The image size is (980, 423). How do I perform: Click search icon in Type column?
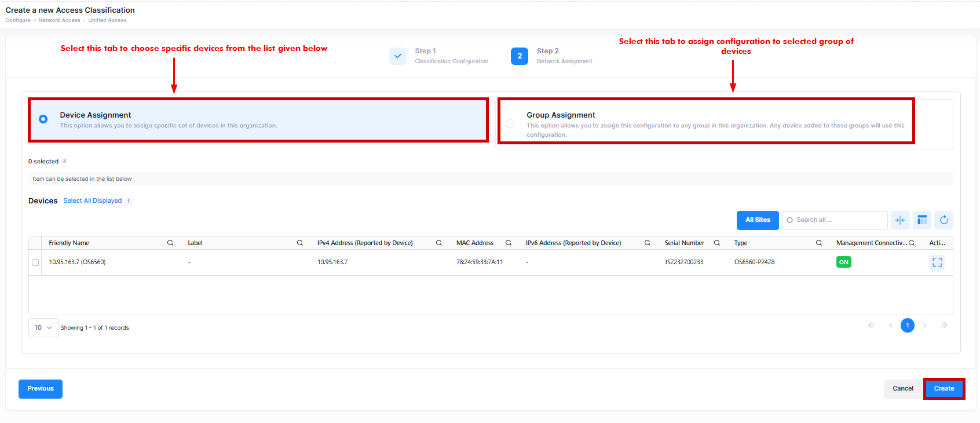(819, 243)
